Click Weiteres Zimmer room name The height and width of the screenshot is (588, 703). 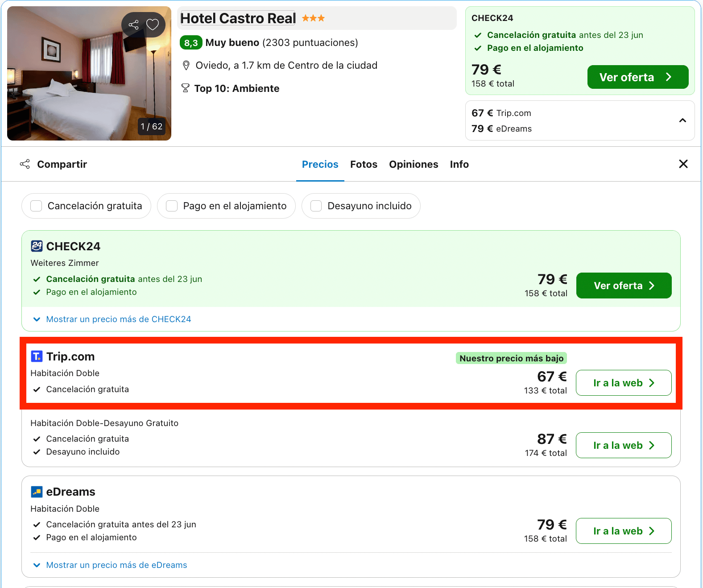pyautogui.click(x=65, y=263)
